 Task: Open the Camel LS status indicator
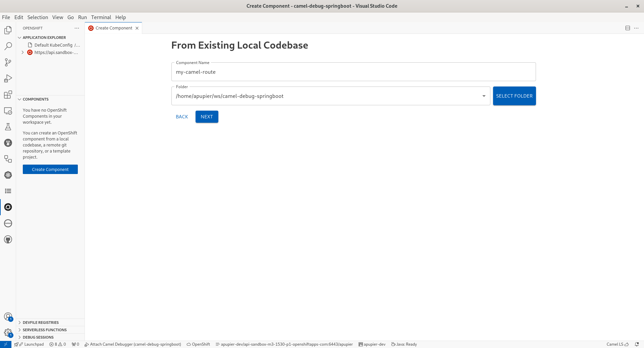coord(616,344)
